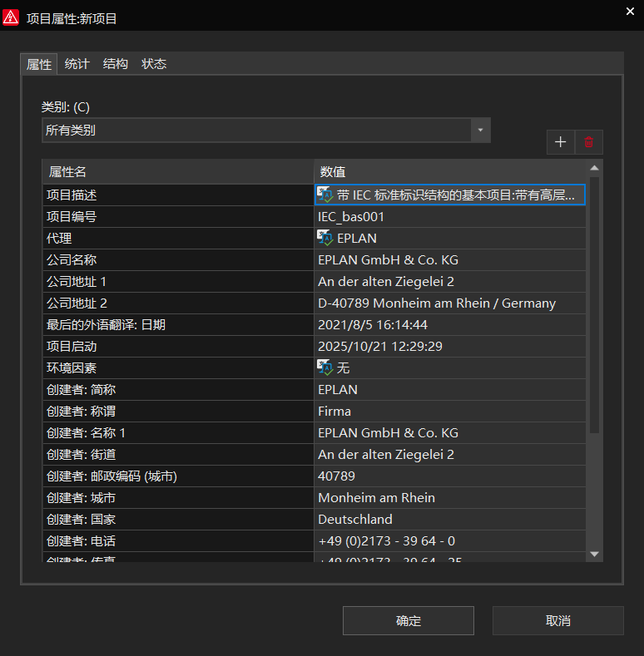Click the Firma value cell

pyautogui.click(x=450, y=412)
